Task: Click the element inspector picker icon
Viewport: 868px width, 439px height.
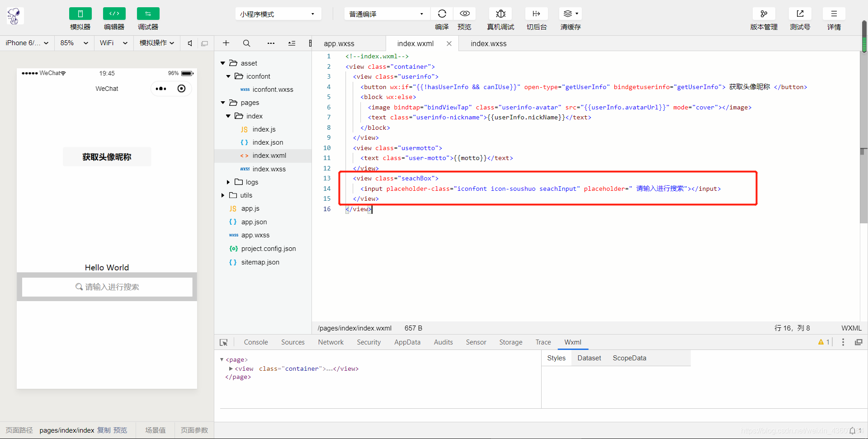Action: click(x=224, y=343)
